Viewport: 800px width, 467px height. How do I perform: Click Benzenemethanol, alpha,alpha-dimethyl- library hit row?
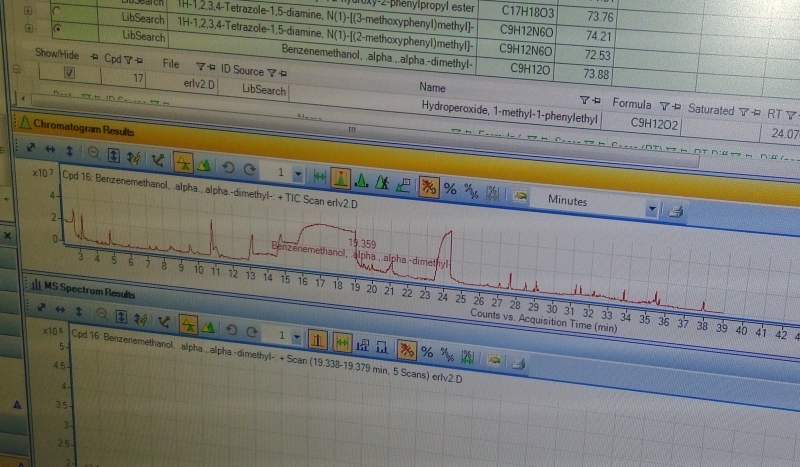[378, 55]
